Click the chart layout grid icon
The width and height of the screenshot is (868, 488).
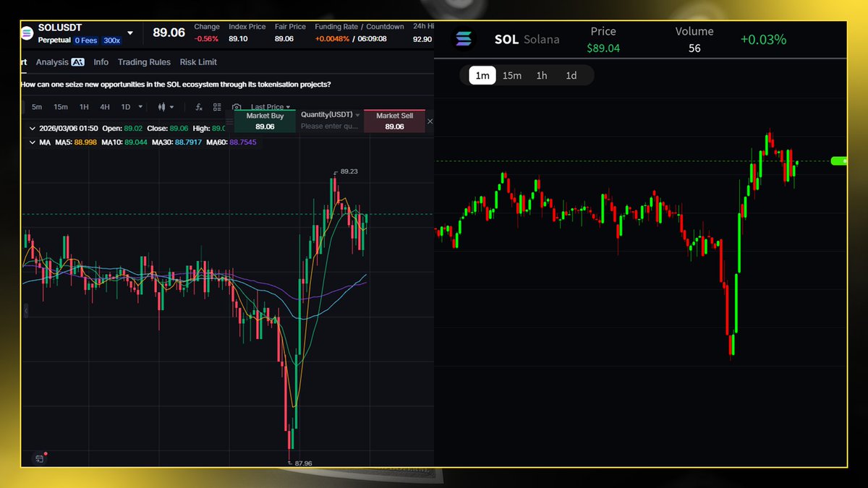[217, 107]
